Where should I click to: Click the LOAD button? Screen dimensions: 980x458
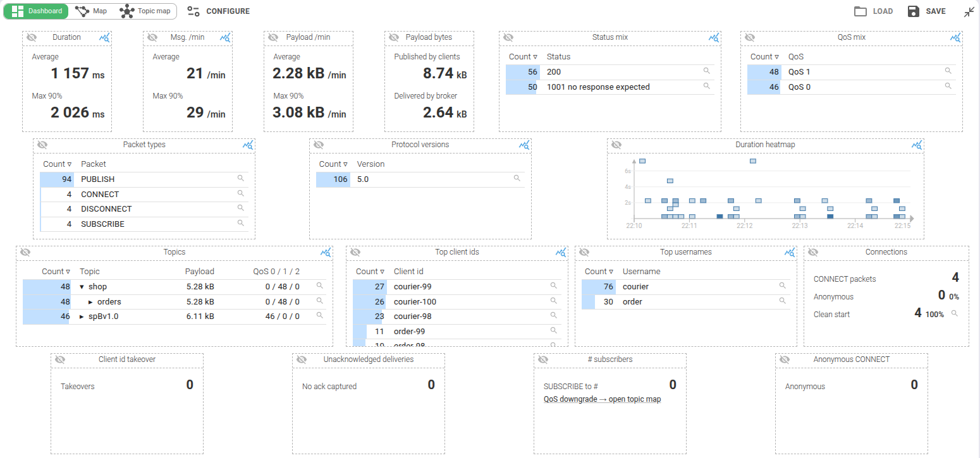[x=873, y=11]
